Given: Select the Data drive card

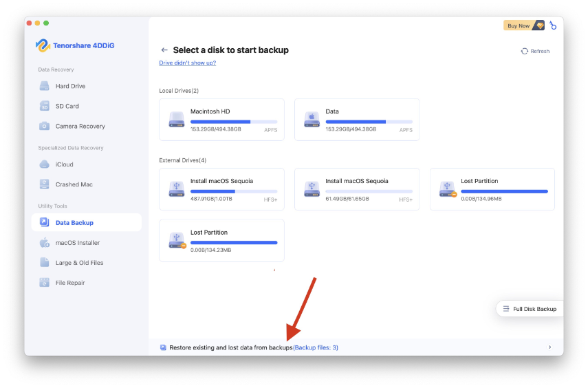Looking at the screenshot, I should click(x=357, y=120).
